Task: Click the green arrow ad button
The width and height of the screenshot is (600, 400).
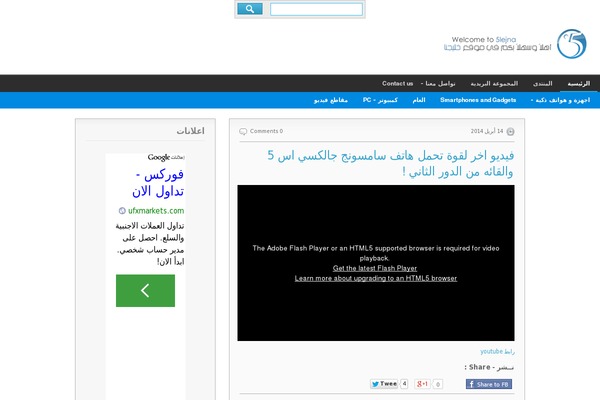Action: coord(145,291)
